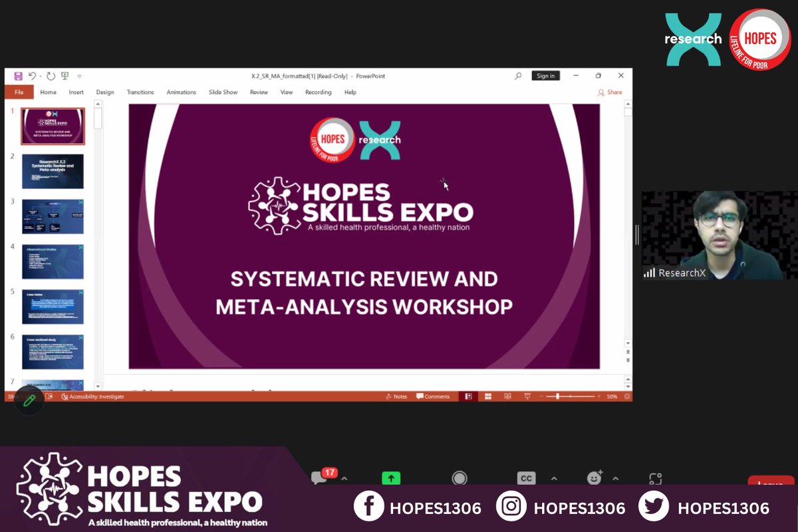
Task: Click the Sign in button
Action: (546, 76)
